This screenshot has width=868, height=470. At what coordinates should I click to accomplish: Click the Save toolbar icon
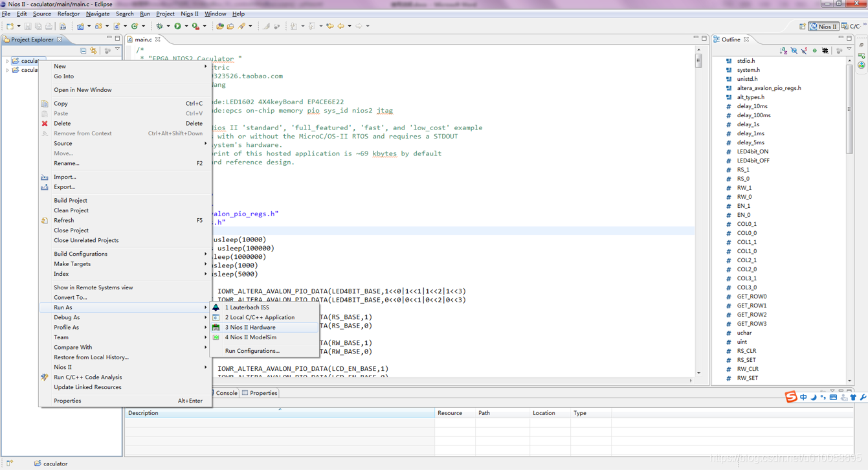point(28,27)
